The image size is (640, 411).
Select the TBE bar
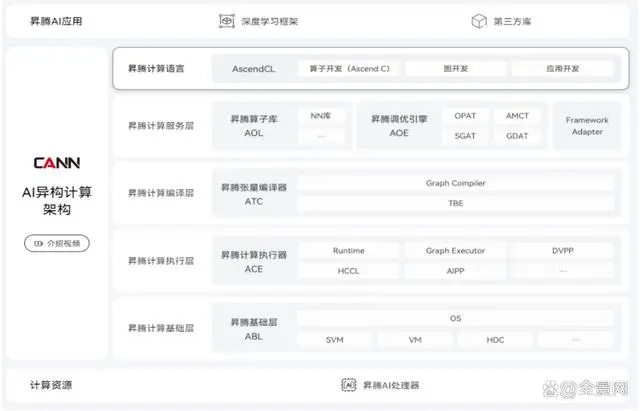454,203
